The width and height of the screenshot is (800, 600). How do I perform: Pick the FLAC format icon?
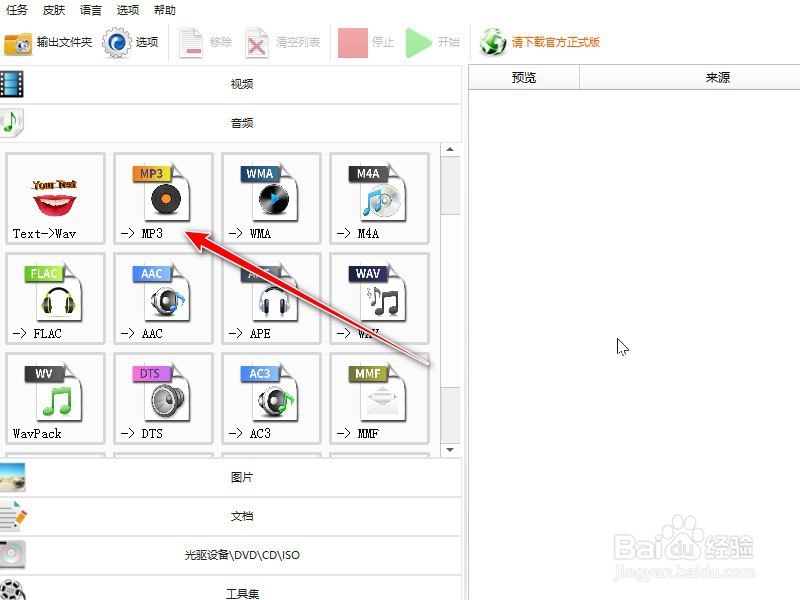point(55,297)
